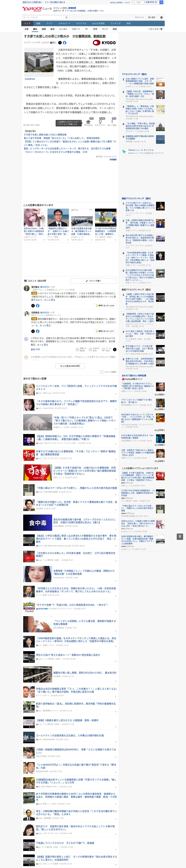The image size is (186, 868).
Task: Click inside the keyword search field
Action: tap(44, 17)
